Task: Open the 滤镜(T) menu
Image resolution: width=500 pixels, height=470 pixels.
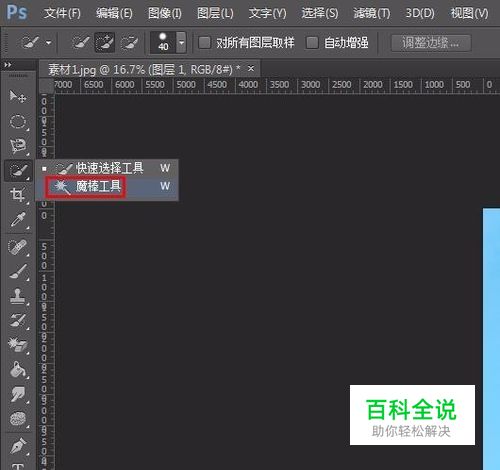Action: click(x=372, y=13)
